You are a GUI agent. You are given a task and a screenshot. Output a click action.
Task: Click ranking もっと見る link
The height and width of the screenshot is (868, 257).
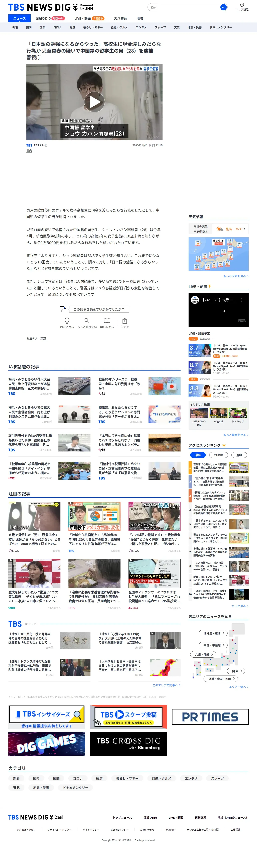[240, 606]
